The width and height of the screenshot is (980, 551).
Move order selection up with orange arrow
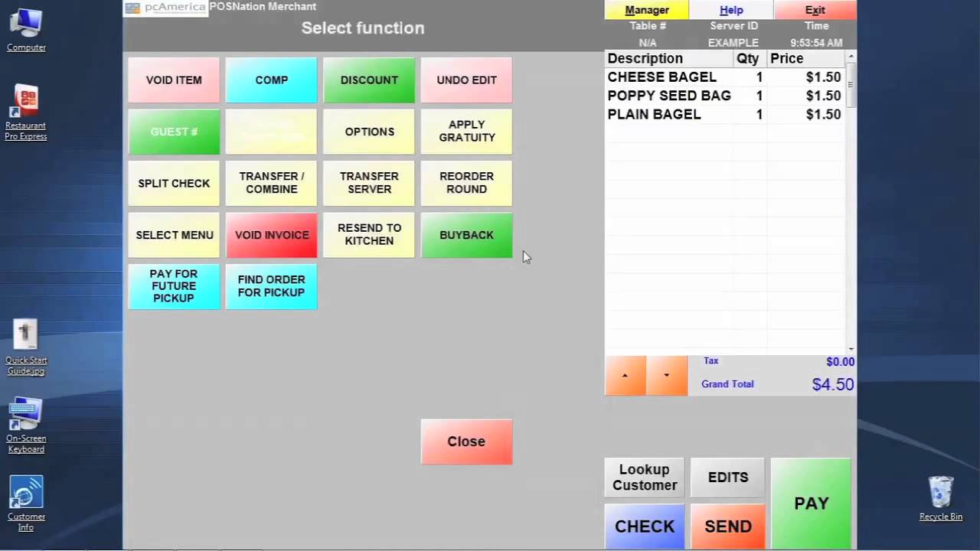pyautogui.click(x=625, y=376)
